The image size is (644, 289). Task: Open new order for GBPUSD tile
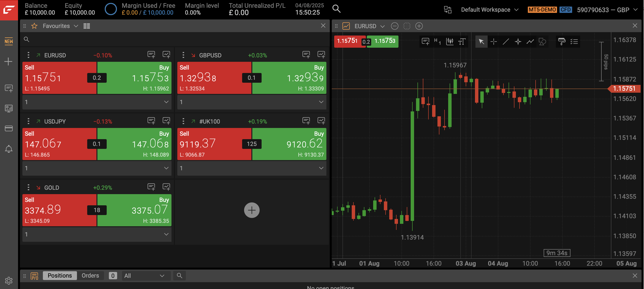coord(306,55)
